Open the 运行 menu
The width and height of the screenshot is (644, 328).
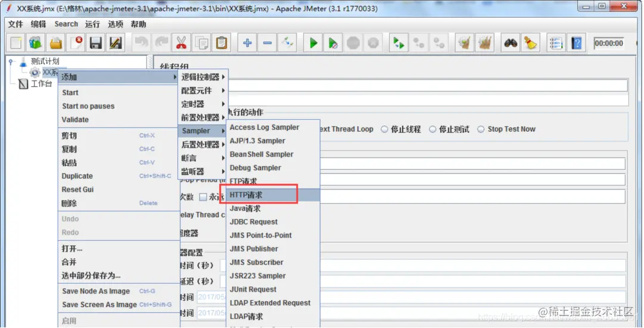(92, 24)
